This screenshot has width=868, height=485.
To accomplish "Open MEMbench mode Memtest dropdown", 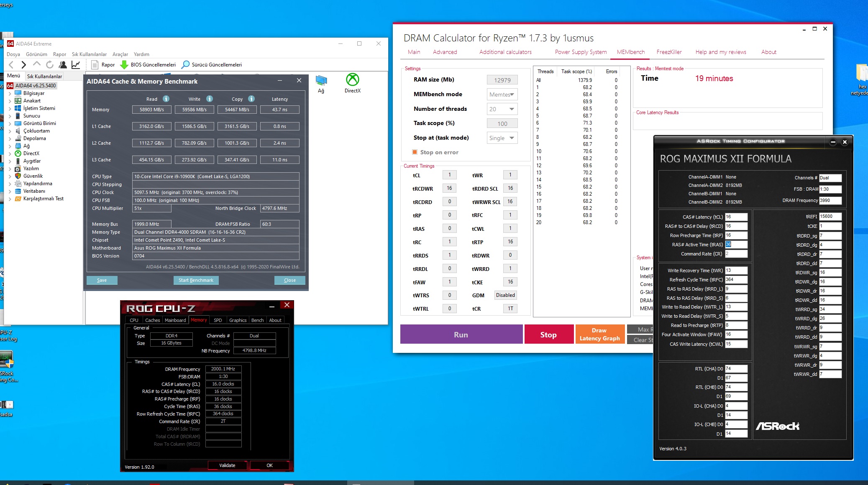I will 502,94.
